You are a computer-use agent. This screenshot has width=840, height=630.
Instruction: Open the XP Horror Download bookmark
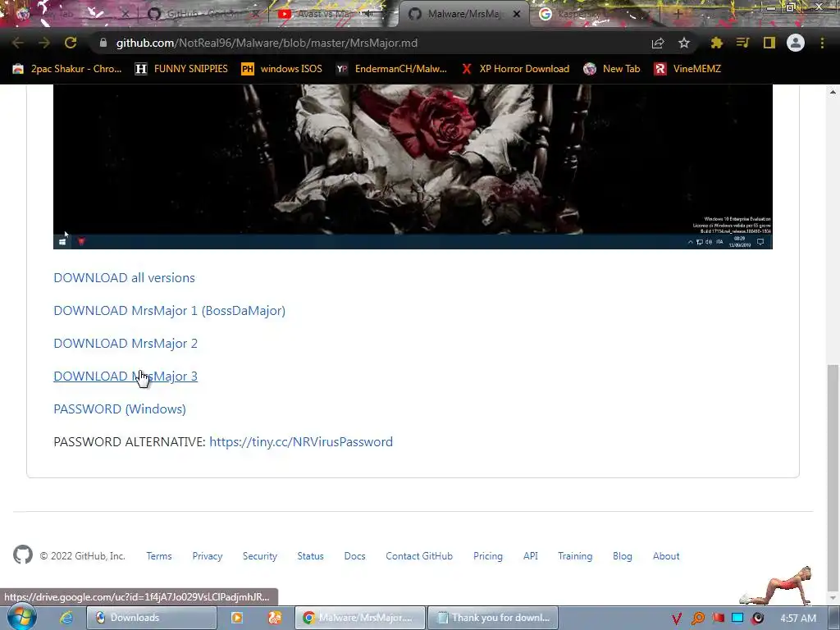pos(515,69)
